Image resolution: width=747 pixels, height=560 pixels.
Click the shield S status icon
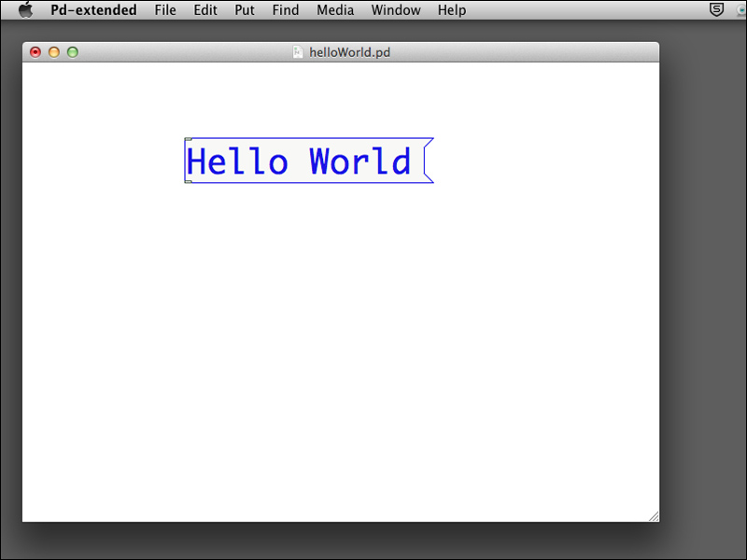tap(716, 9)
